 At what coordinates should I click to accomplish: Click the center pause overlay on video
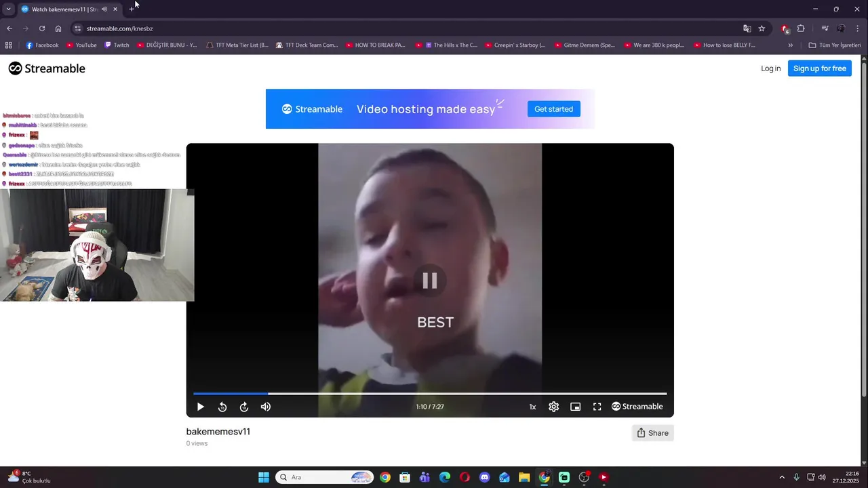coord(430,281)
